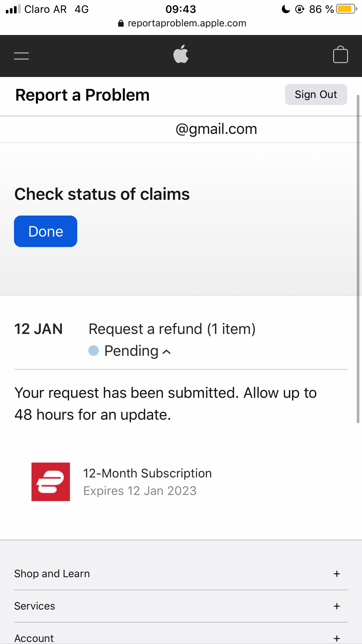
Task: Tap the reportaproblem.apple.com address
Action: click(187, 23)
